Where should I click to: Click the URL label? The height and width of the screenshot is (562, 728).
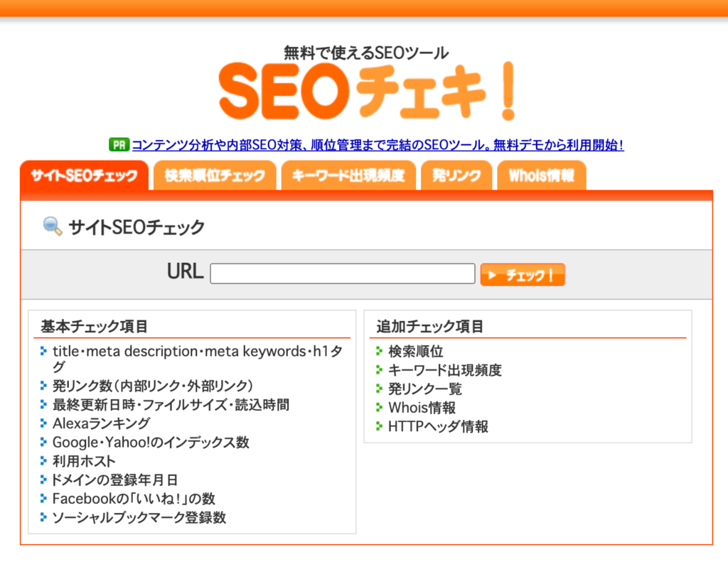186,271
